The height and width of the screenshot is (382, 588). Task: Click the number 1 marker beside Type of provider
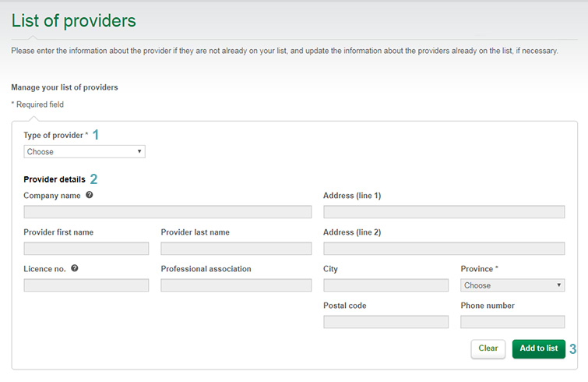click(96, 135)
